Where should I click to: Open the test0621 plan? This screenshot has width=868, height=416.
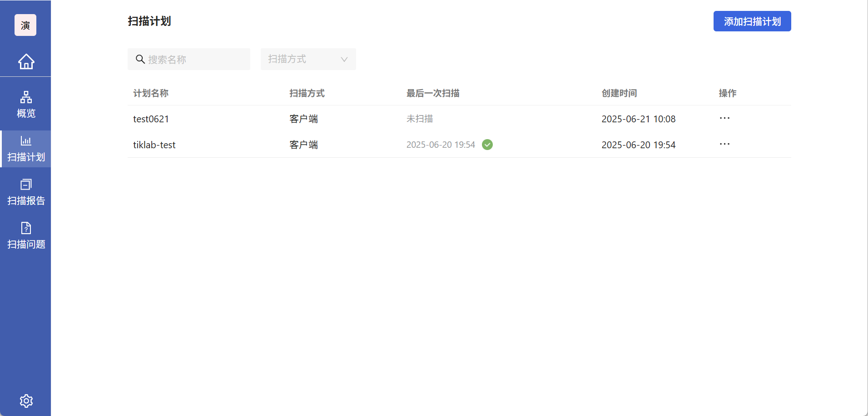(151, 119)
